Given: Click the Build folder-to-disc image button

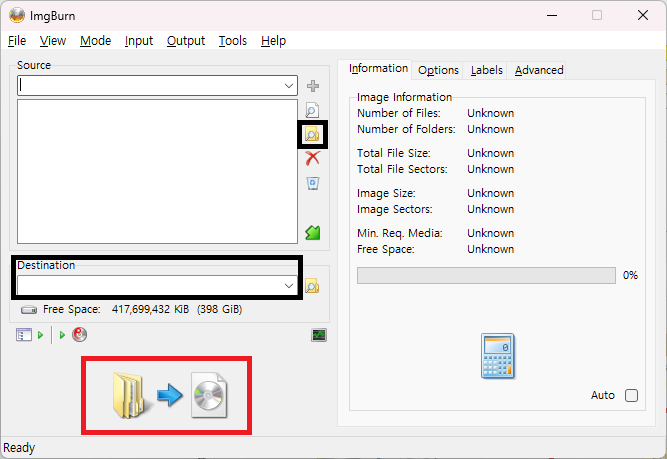Looking at the screenshot, I should coord(170,395).
